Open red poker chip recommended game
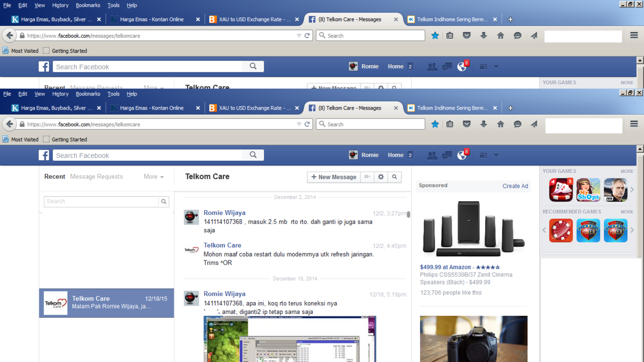The height and width of the screenshot is (362, 644). pos(561,231)
